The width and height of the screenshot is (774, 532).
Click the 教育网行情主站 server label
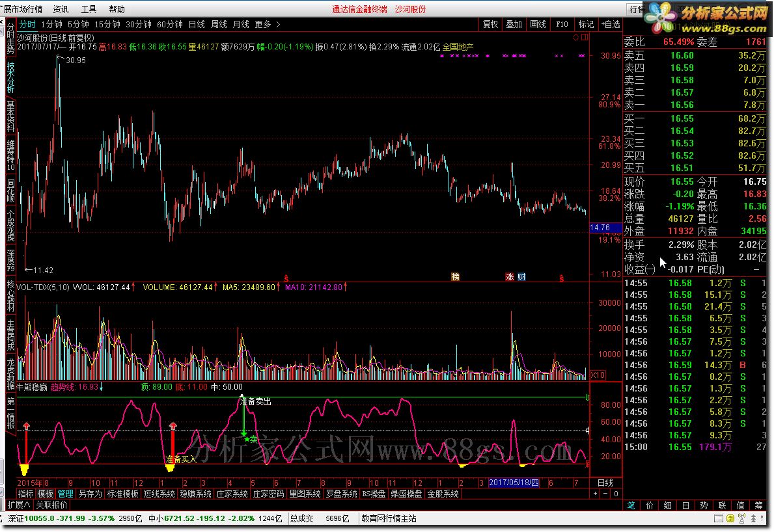point(389,518)
